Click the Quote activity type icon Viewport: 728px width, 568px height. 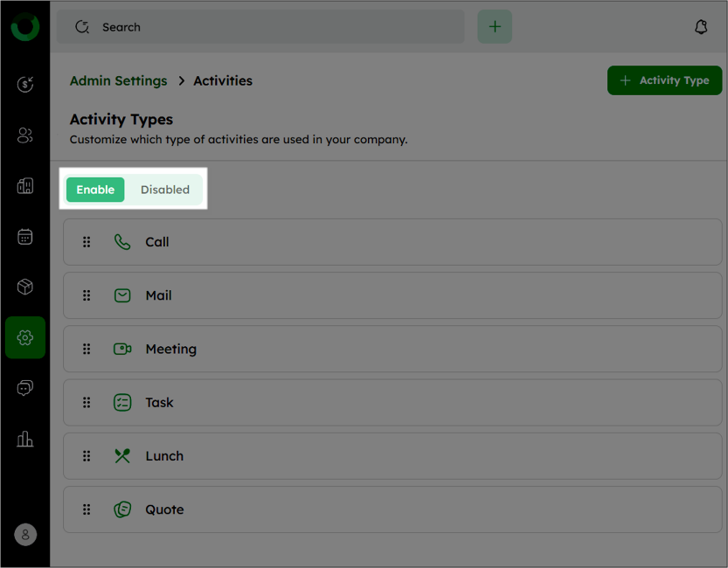click(122, 509)
